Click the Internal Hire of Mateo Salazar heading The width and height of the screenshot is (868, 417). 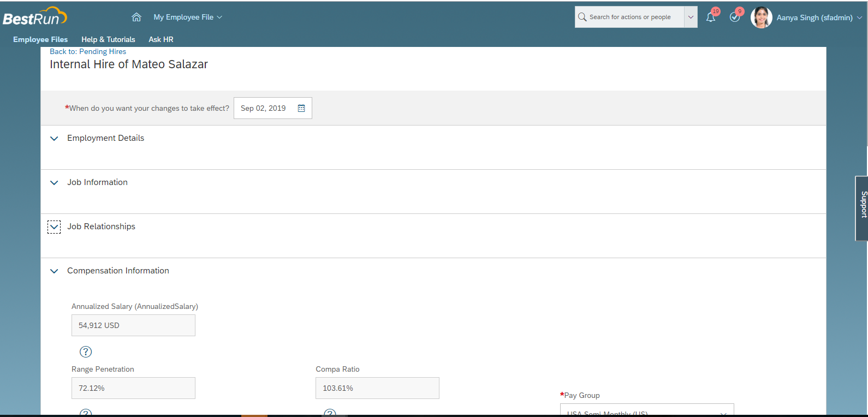129,64
